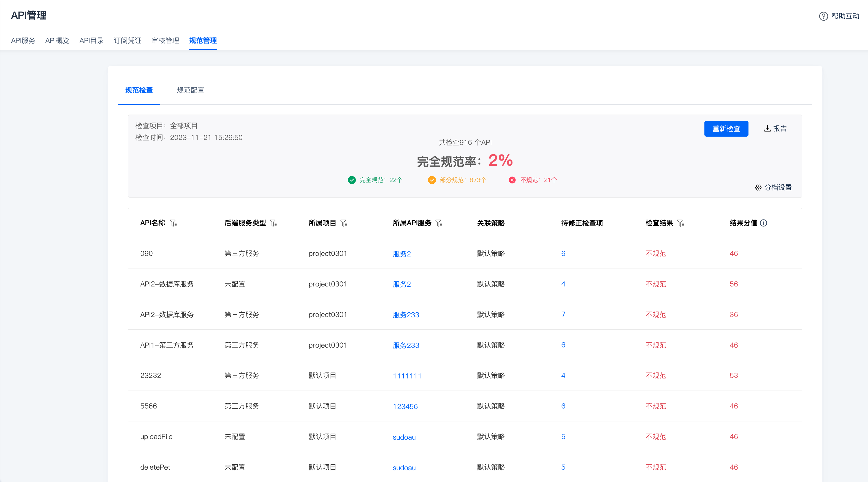Open the 检查结果 column filter
The image size is (868, 482).
(681, 223)
